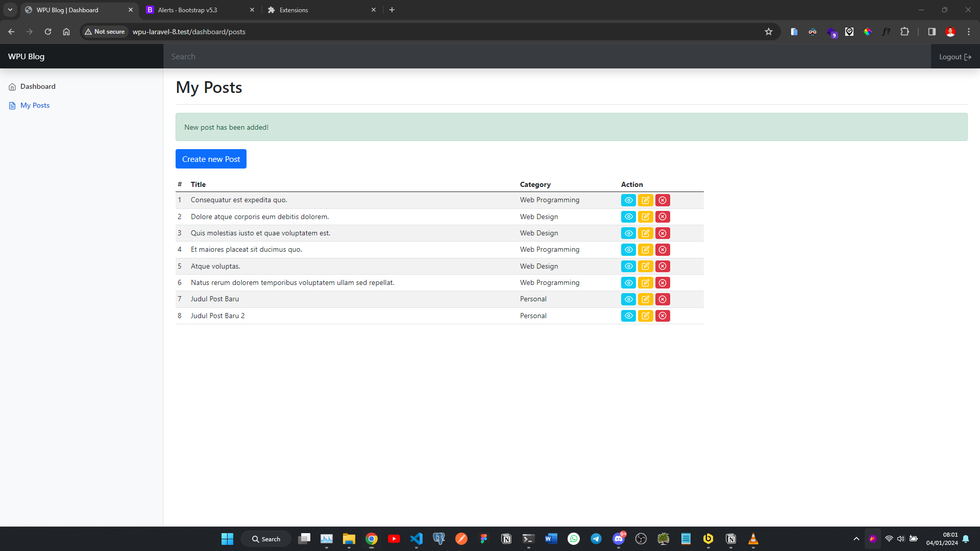View the post 'Consequatur est expedita quo.'

point(628,200)
